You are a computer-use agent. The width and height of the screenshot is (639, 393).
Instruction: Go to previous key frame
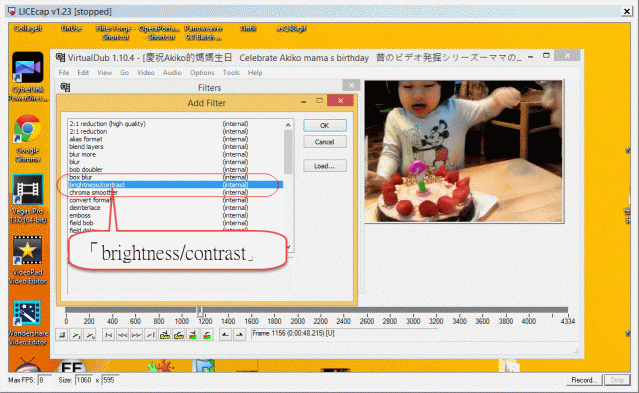click(x=165, y=335)
